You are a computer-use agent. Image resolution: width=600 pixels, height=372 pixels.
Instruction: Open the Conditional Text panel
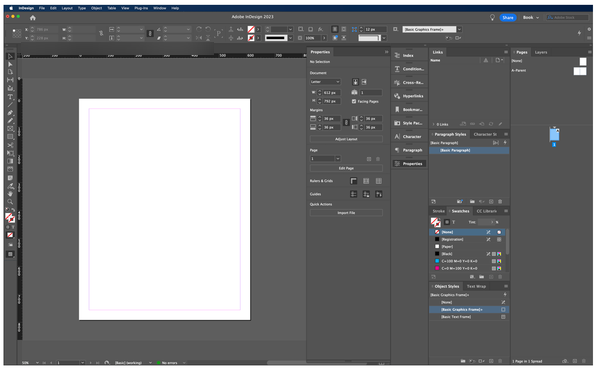click(409, 69)
